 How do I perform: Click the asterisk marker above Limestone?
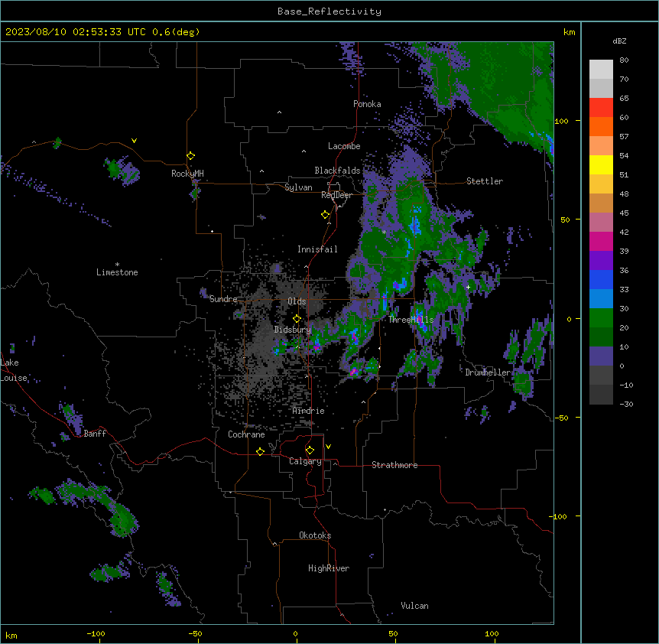point(117,265)
